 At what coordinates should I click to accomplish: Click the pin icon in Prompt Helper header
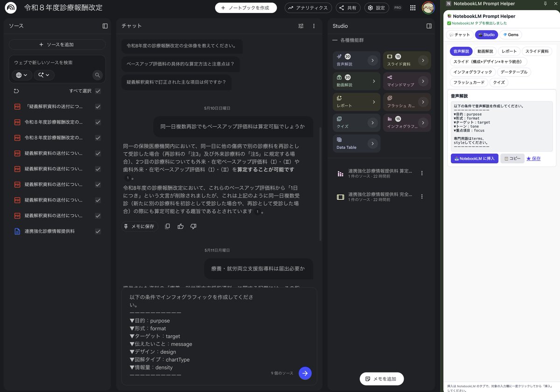coord(546,3)
